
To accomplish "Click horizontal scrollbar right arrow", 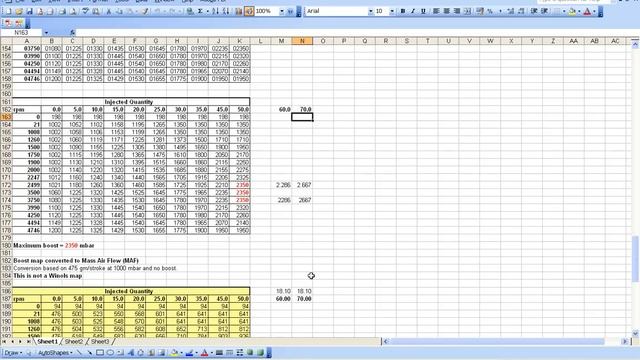I will pyautogui.click(x=624, y=341).
